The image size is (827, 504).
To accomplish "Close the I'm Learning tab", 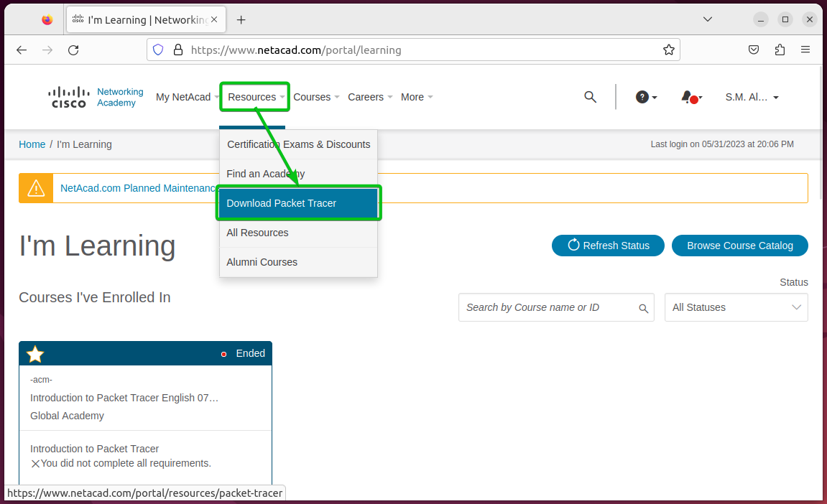I will [214, 19].
